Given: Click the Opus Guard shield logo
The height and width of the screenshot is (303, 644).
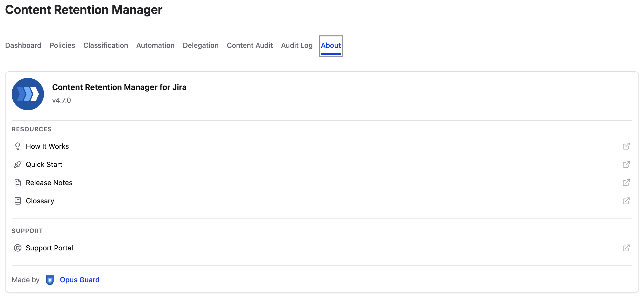Looking at the screenshot, I should [50, 280].
